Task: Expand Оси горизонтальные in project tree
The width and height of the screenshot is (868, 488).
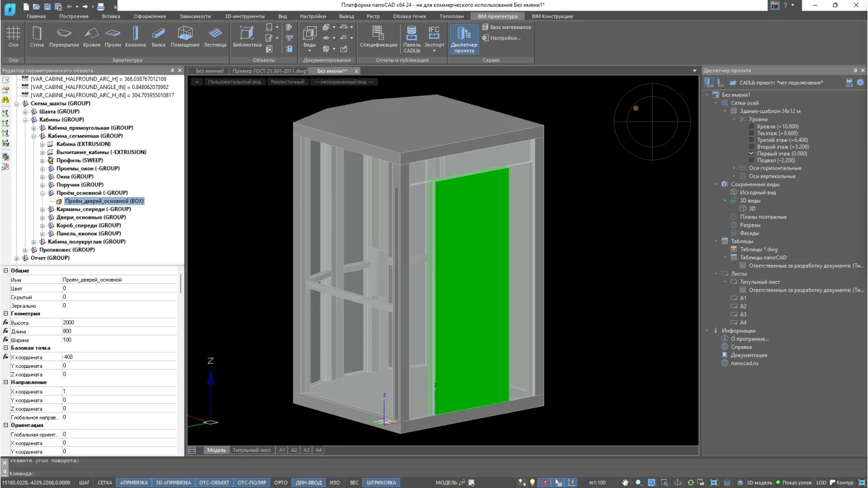Action: (x=734, y=168)
